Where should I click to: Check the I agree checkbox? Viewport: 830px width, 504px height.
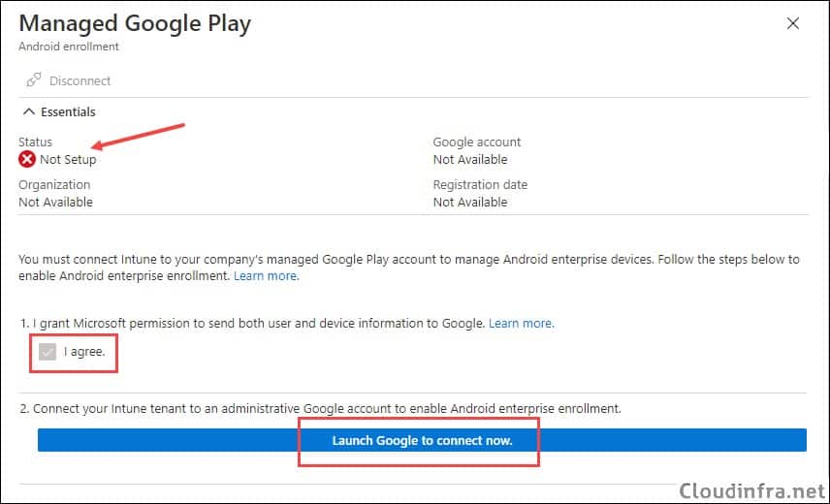point(48,352)
